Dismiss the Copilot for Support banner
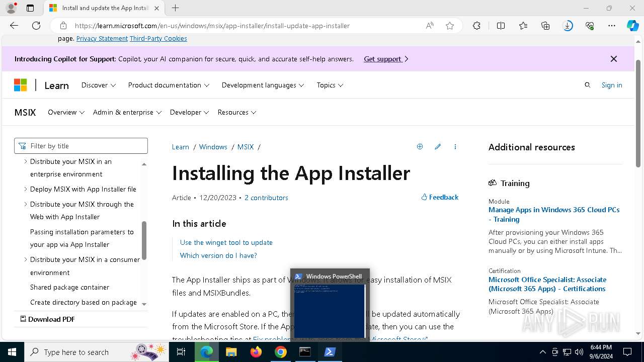Image resolution: width=644 pixels, height=362 pixels. 614,59
